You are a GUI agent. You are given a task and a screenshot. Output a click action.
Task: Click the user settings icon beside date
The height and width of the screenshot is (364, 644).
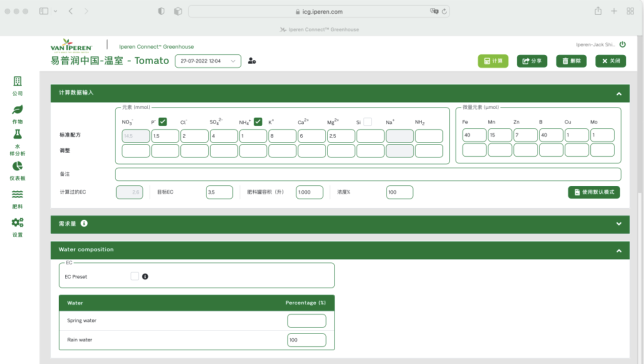tap(252, 61)
